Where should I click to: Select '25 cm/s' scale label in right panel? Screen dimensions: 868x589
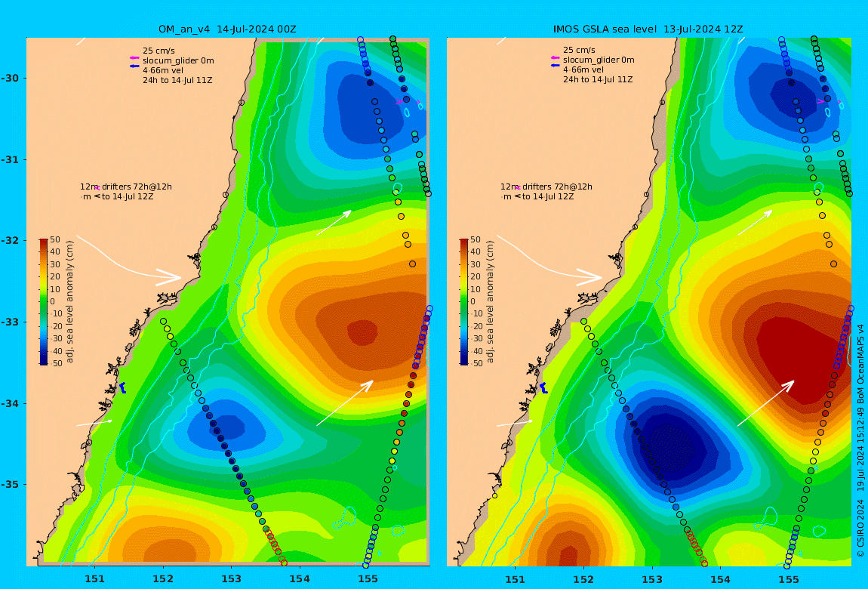pyautogui.click(x=579, y=50)
